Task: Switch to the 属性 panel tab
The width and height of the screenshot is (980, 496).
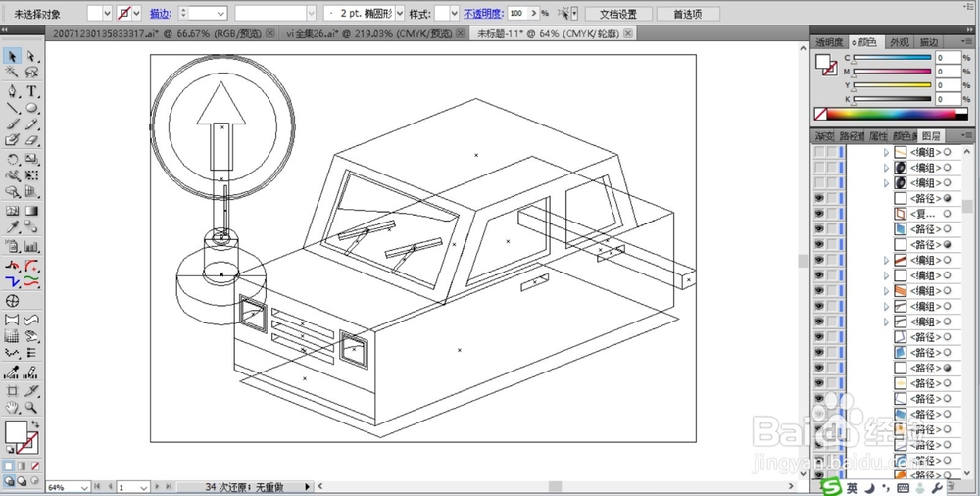Action: click(877, 135)
